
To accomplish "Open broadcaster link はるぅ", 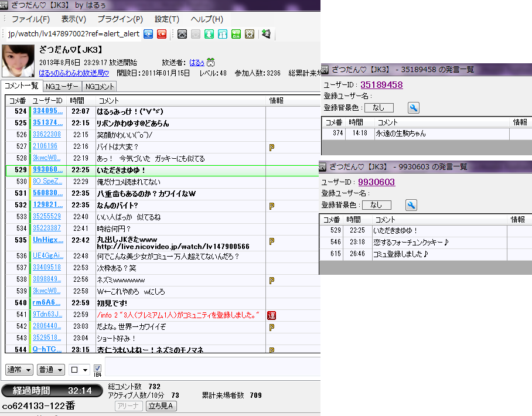I will pos(197,63).
